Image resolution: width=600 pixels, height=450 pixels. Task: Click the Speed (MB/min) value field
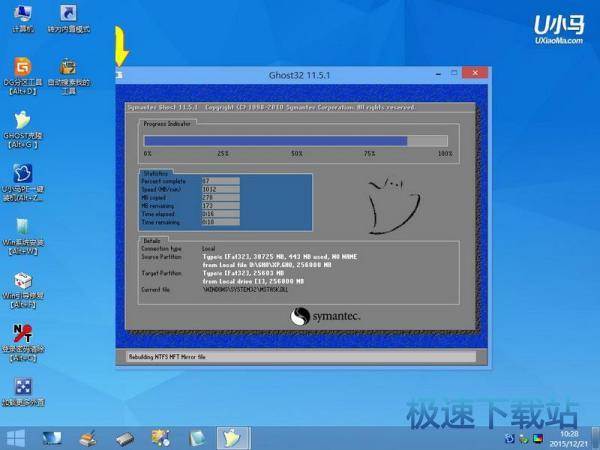[220, 189]
